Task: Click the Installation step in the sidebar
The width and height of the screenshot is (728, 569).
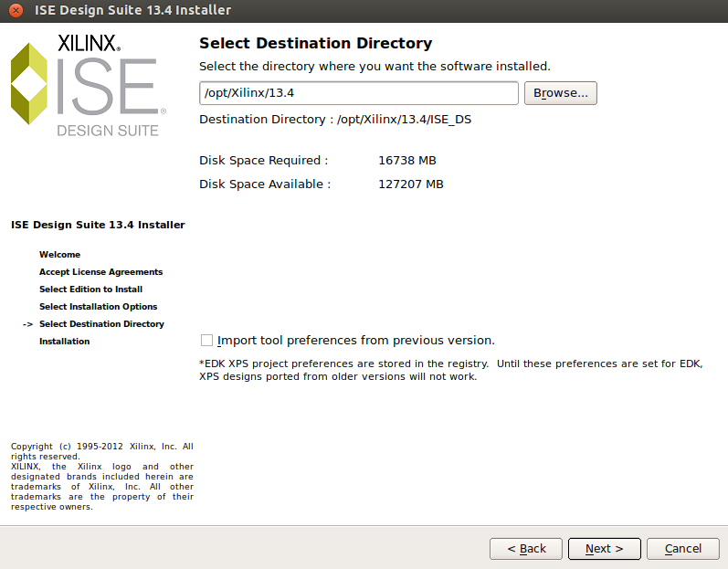Action: 64,342
